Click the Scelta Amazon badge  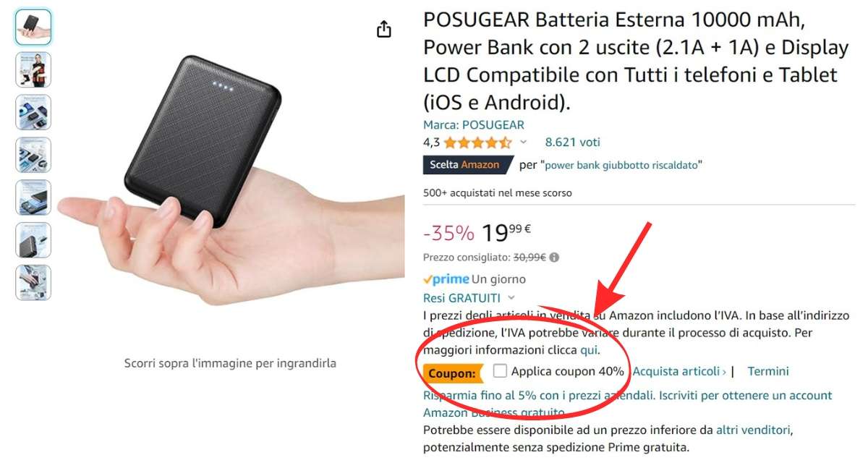[468, 165]
